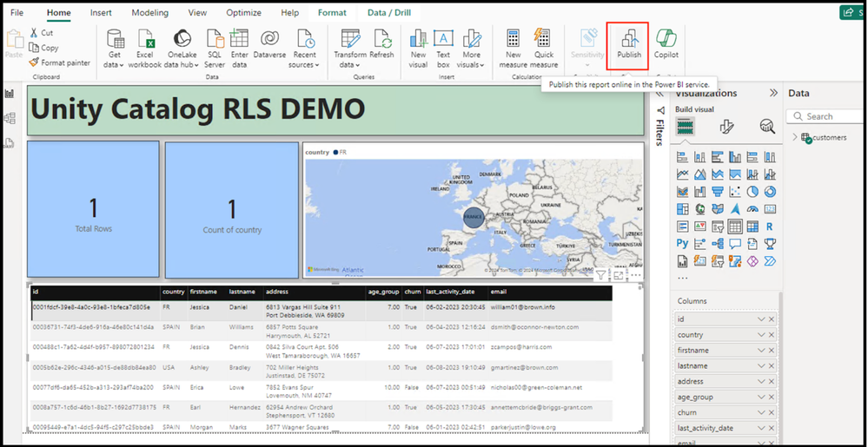Create a New measure
Screen dimensions: 868x447
tap(514, 48)
